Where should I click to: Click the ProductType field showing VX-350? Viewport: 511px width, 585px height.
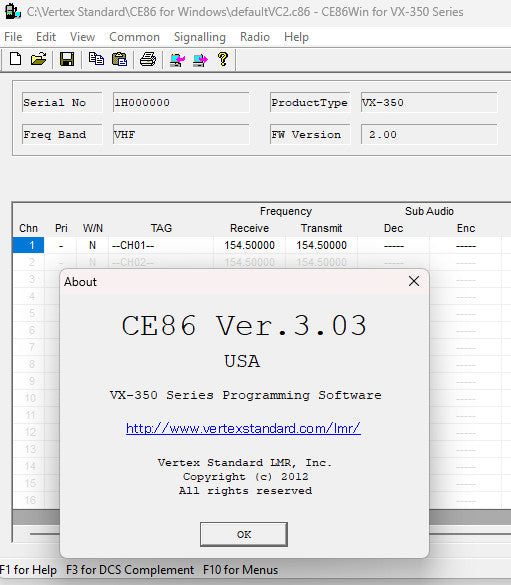(x=429, y=103)
